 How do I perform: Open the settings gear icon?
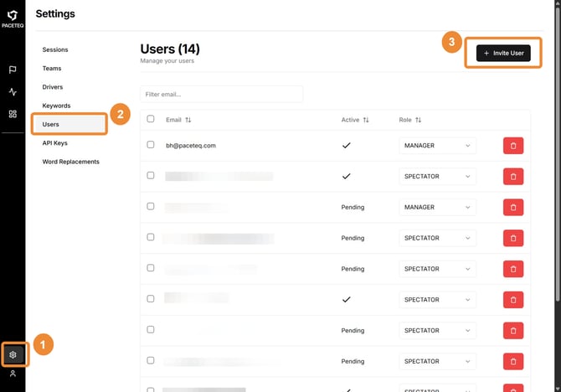coord(13,354)
